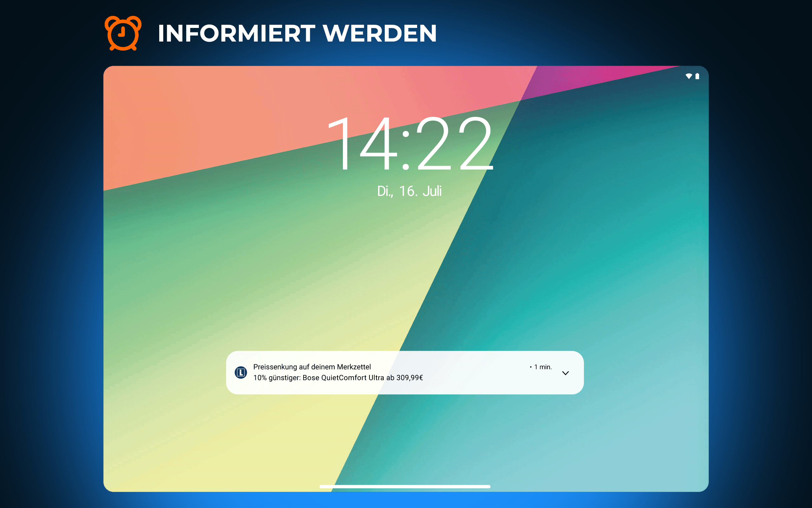Click the 'INFORMIERT WERDEN' heading
The width and height of the screenshot is (812, 508).
click(x=297, y=33)
